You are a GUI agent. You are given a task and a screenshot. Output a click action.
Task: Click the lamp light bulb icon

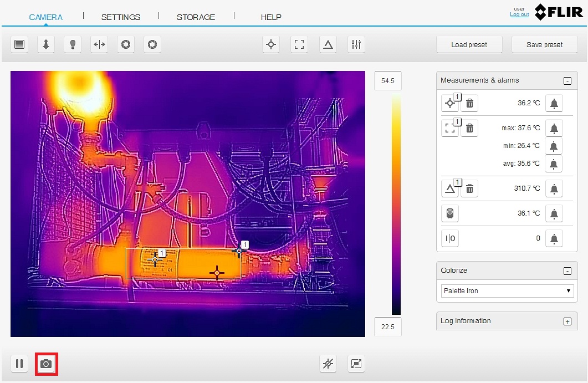(73, 45)
